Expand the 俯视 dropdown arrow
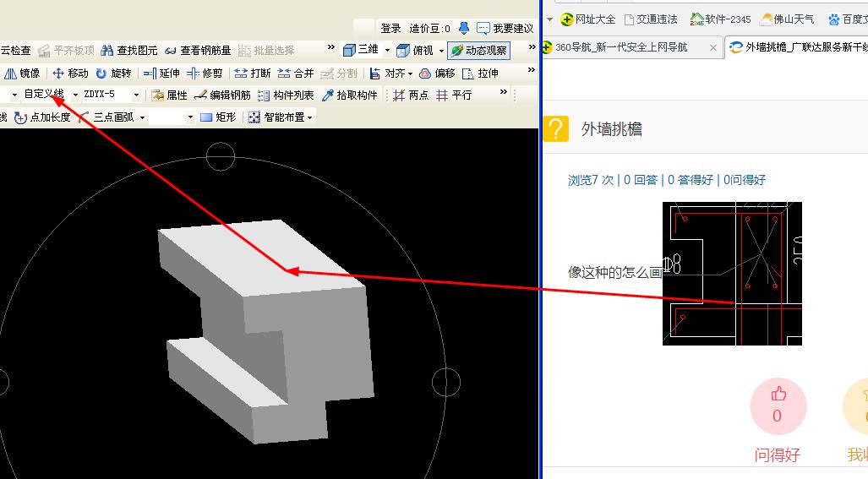The width and height of the screenshot is (868, 479). 441,51
